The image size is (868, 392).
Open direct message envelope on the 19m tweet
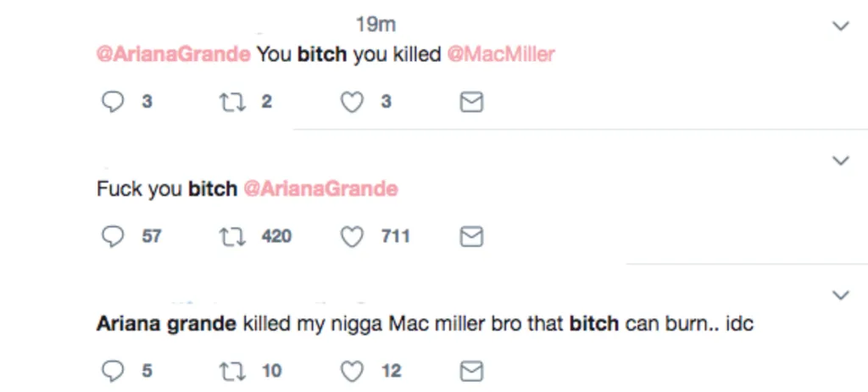[x=471, y=102]
